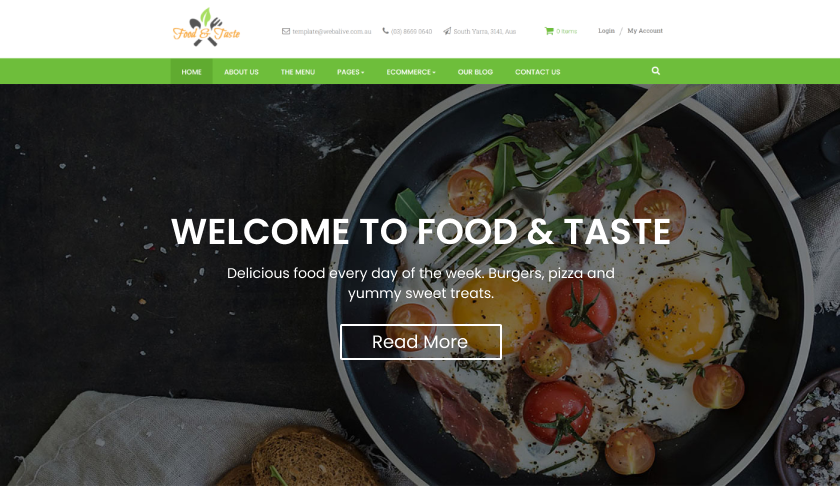
Task: Open the Contact Us page
Action: 537,72
